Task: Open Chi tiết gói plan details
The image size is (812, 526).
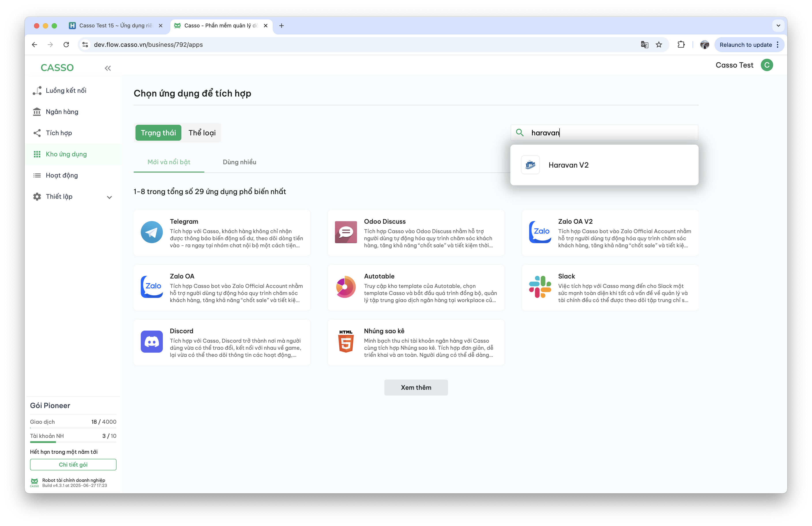Action: 73,465
